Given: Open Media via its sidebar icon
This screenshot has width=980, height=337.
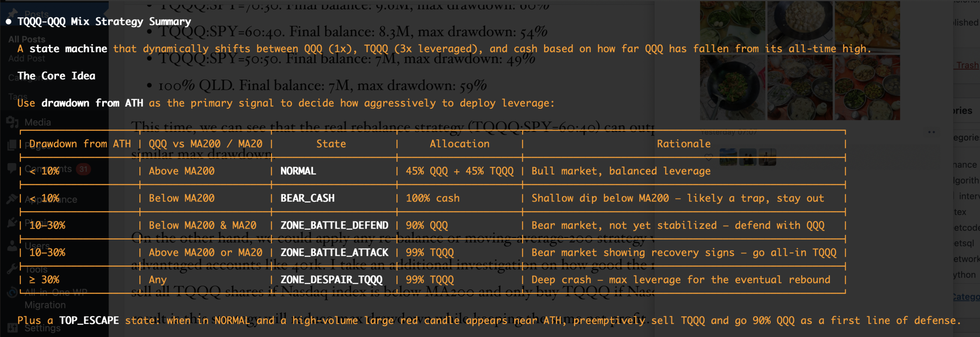Looking at the screenshot, I should click(x=12, y=122).
